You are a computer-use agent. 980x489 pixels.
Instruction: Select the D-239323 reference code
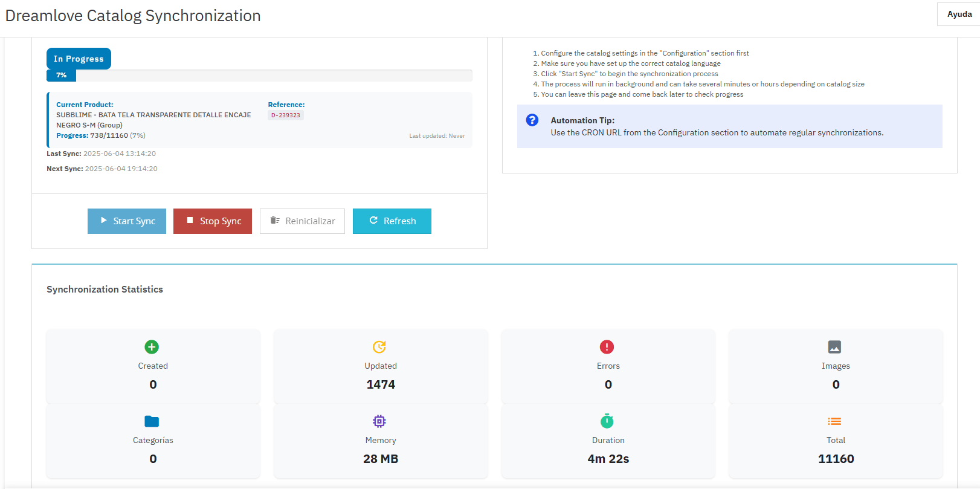pos(286,115)
